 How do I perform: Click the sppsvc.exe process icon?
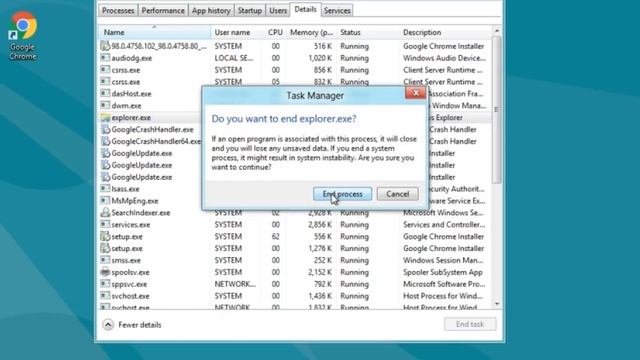coord(105,283)
